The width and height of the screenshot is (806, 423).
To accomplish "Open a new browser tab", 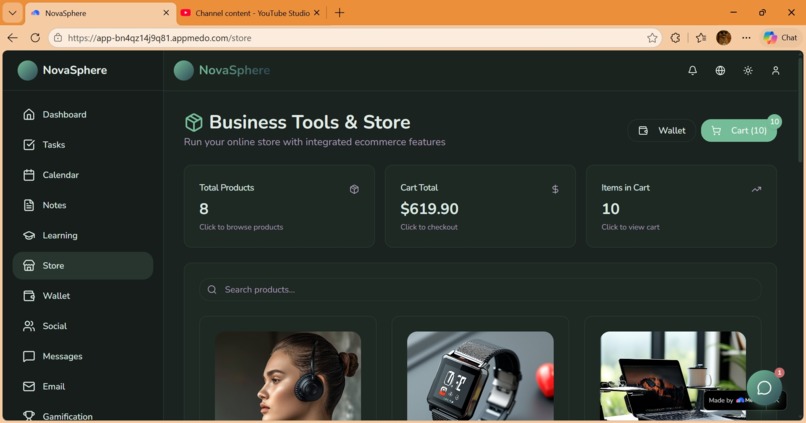I will pyautogui.click(x=339, y=13).
